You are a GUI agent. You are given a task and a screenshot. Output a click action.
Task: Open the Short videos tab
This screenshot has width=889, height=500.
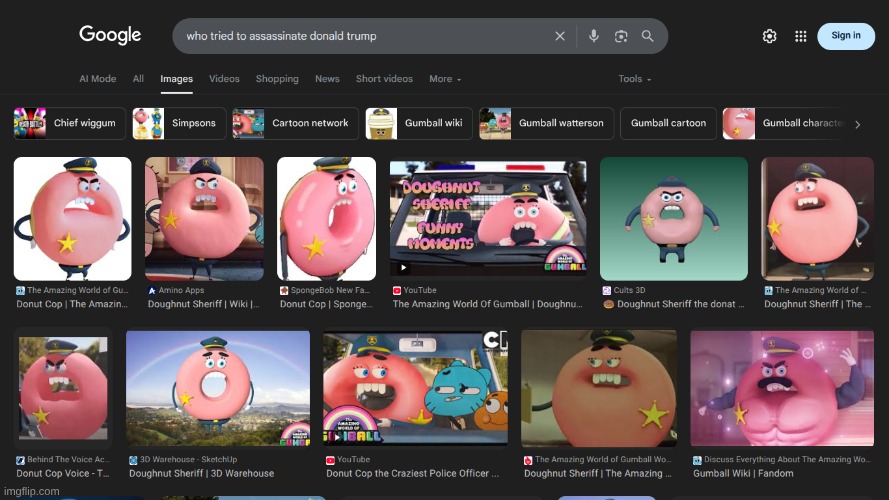384,79
